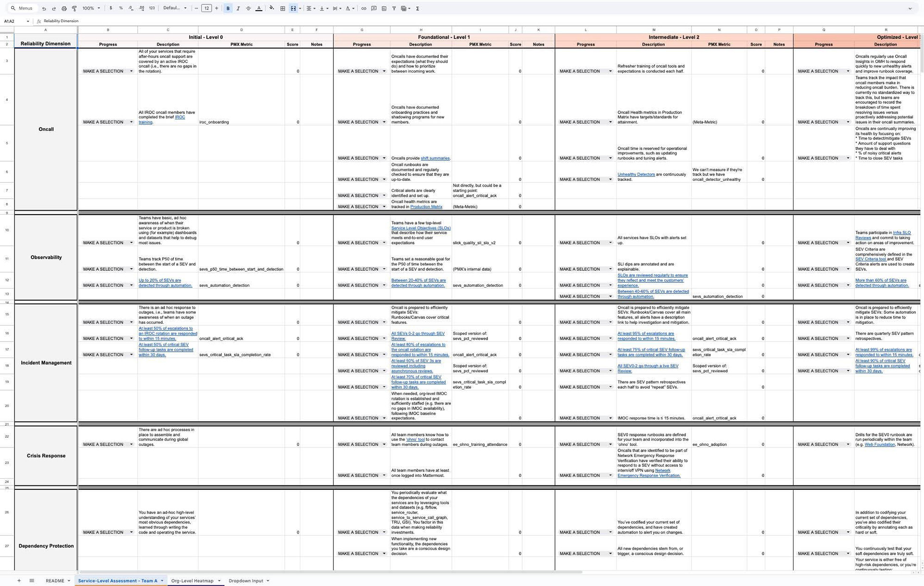Toggle strikethrough formatting

coord(248,8)
